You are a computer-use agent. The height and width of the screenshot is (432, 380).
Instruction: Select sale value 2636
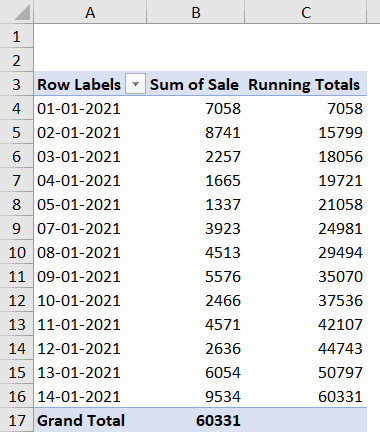pyautogui.click(x=196, y=348)
